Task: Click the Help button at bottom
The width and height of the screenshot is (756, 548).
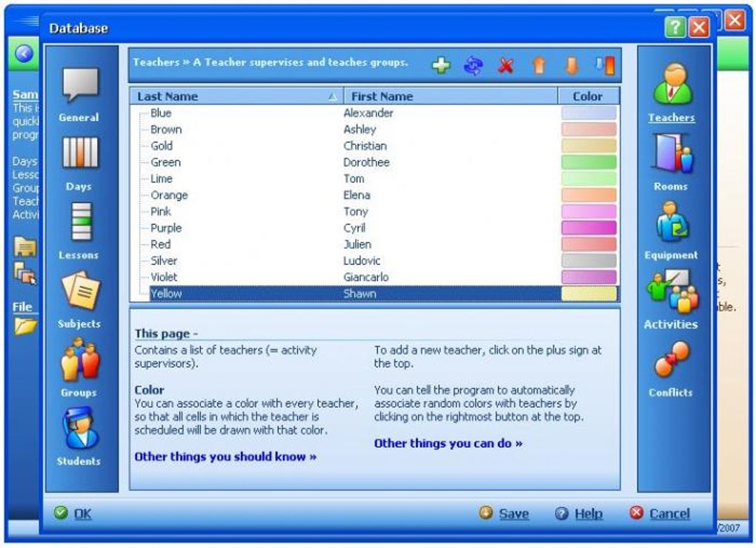Action: pos(579,513)
